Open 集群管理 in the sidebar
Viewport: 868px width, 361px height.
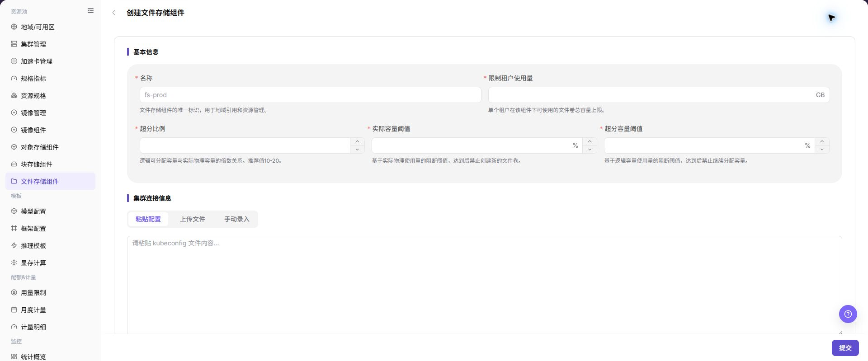[50, 44]
